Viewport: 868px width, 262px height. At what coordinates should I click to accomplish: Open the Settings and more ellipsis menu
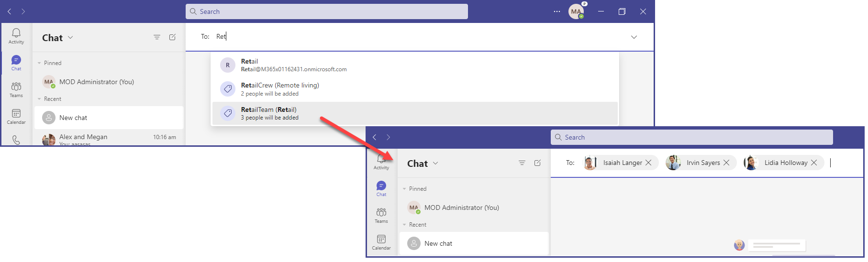pyautogui.click(x=556, y=11)
